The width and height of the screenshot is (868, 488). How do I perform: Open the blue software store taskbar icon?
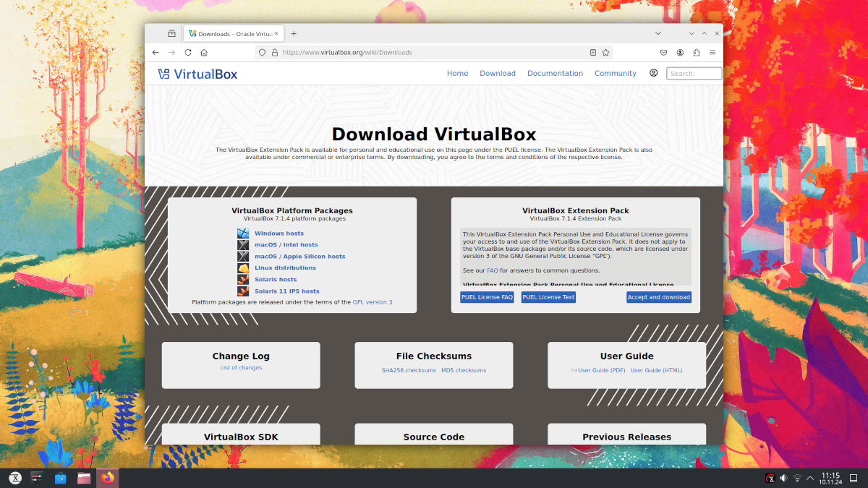click(x=61, y=478)
